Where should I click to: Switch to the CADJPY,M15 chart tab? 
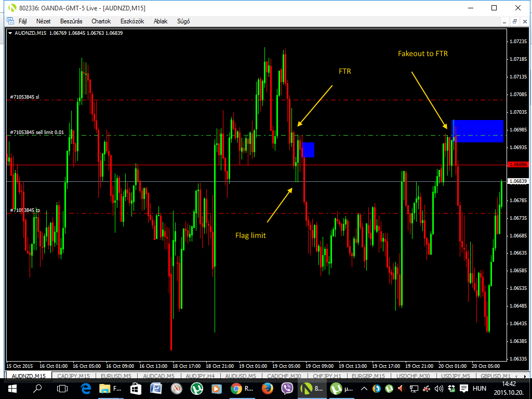click(73, 376)
